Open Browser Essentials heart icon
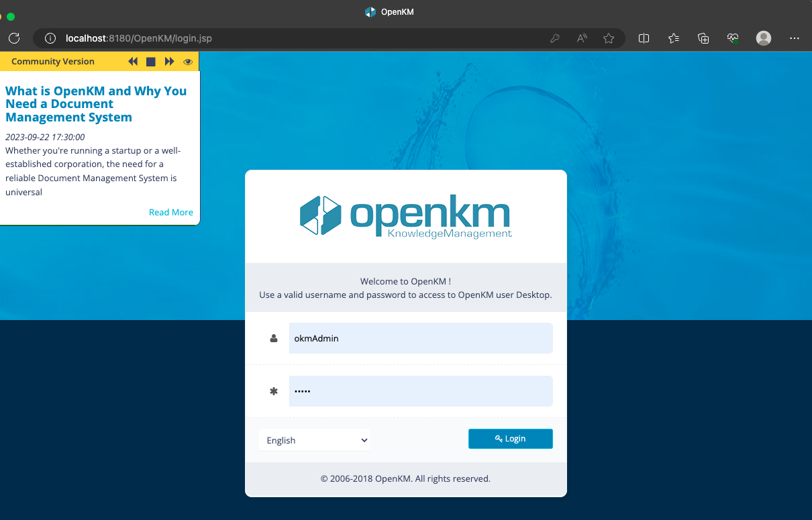 click(x=733, y=38)
